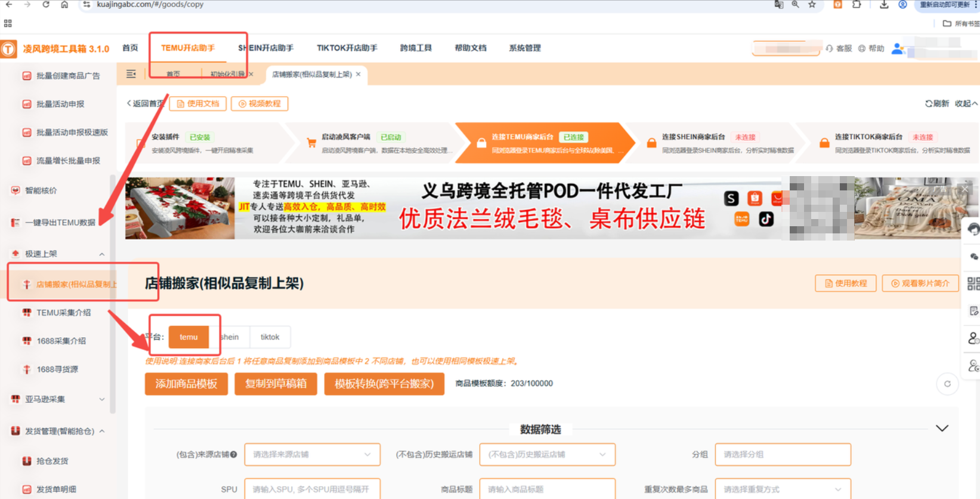Select the tiktok platform option
The width and height of the screenshot is (980, 499).
tap(270, 337)
